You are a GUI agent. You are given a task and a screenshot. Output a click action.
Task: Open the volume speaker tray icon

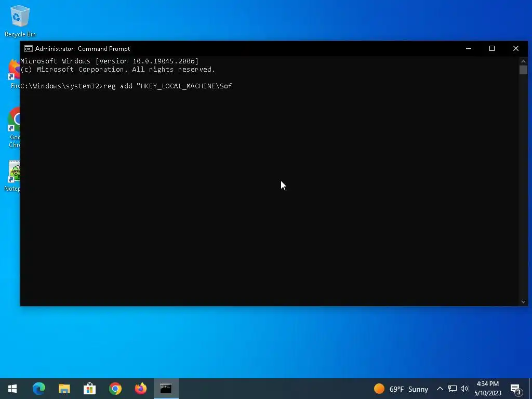(464, 389)
